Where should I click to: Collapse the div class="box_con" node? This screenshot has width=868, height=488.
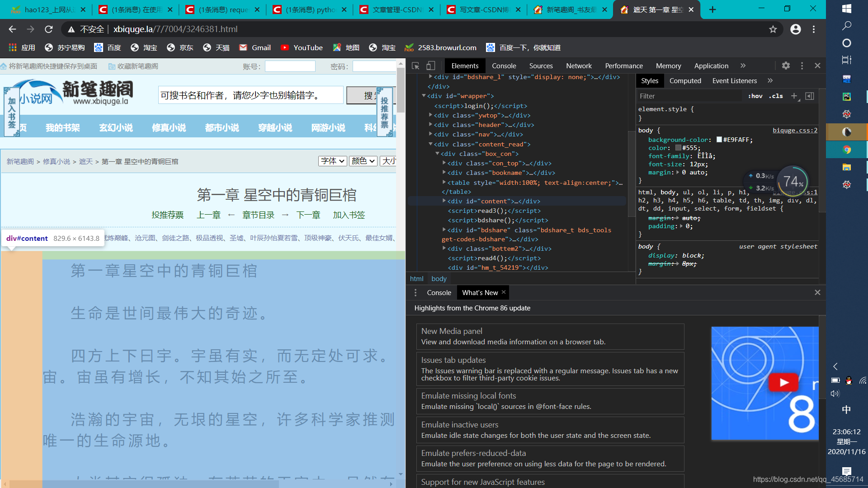tap(437, 154)
